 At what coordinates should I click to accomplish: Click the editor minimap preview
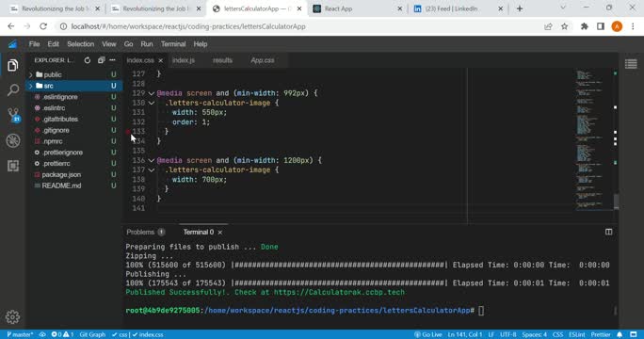[590, 139]
